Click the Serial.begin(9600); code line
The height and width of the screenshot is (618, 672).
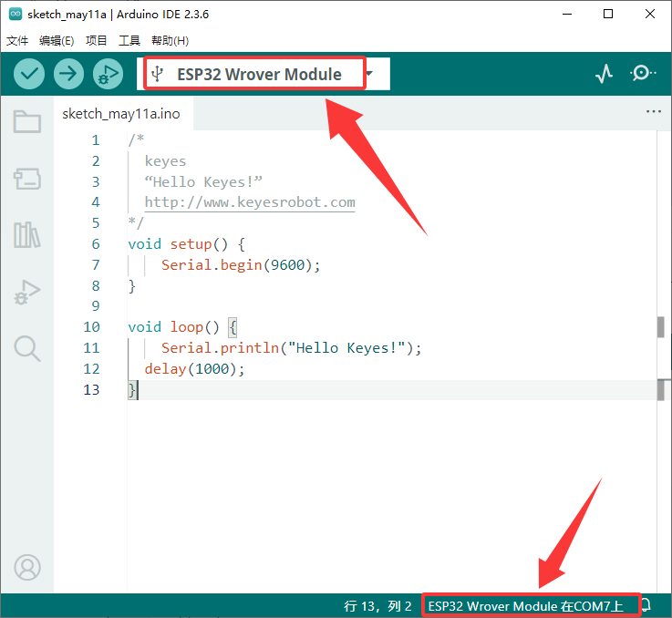pyautogui.click(x=241, y=265)
